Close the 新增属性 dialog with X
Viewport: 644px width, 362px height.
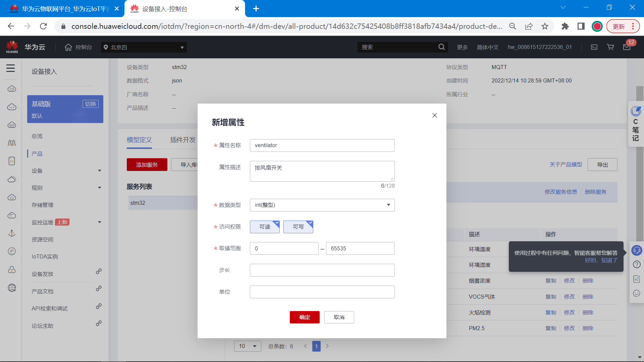[434, 115]
